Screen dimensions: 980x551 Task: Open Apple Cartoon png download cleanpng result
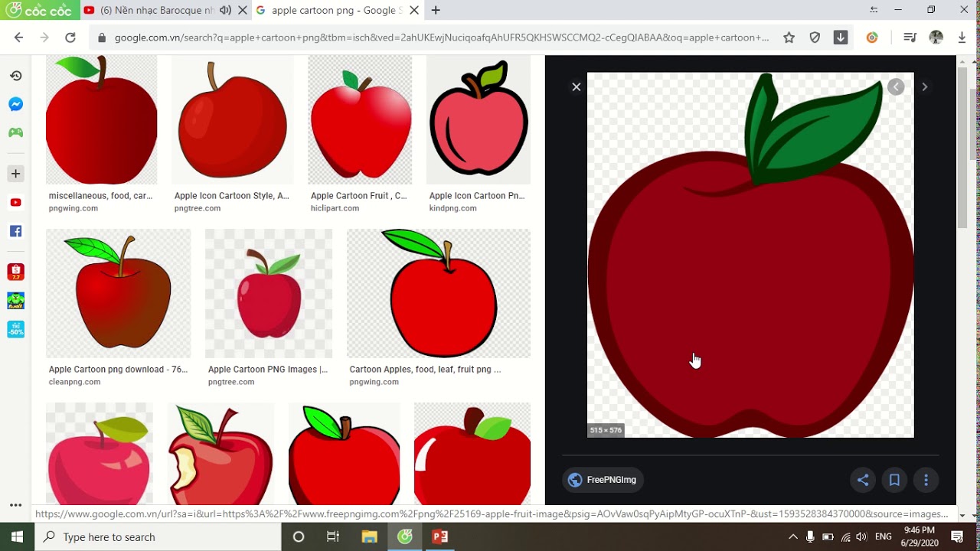(118, 370)
